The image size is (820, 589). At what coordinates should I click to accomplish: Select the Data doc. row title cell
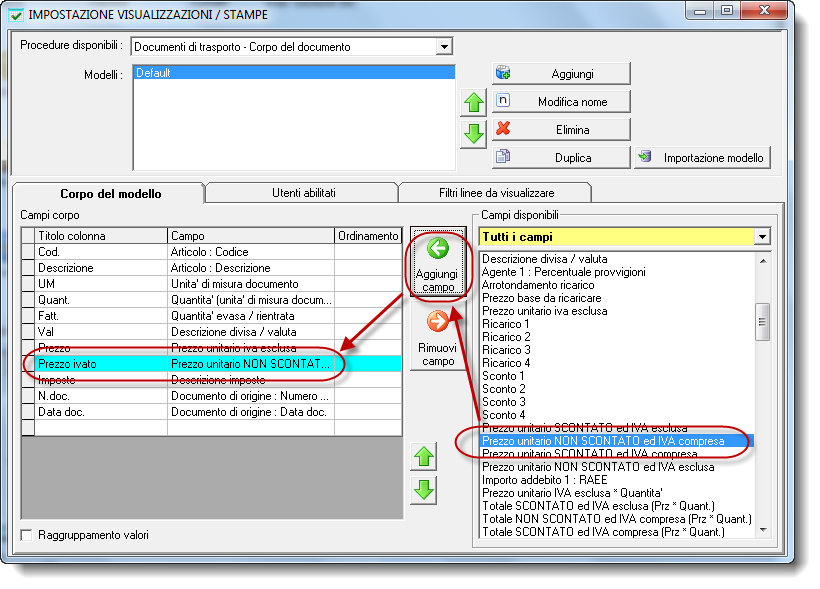pyautogui.click(x=101, y=412)
